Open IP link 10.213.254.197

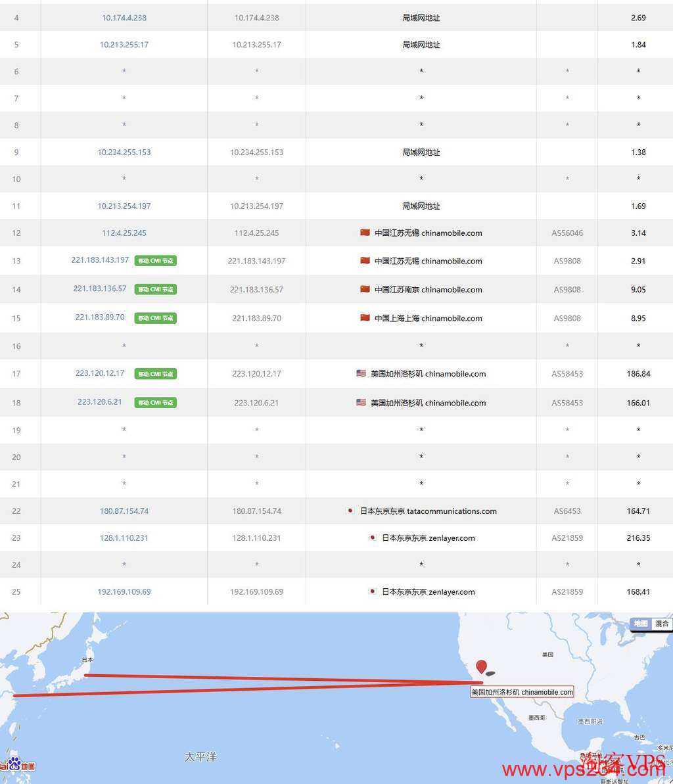[x=124, y=206]
